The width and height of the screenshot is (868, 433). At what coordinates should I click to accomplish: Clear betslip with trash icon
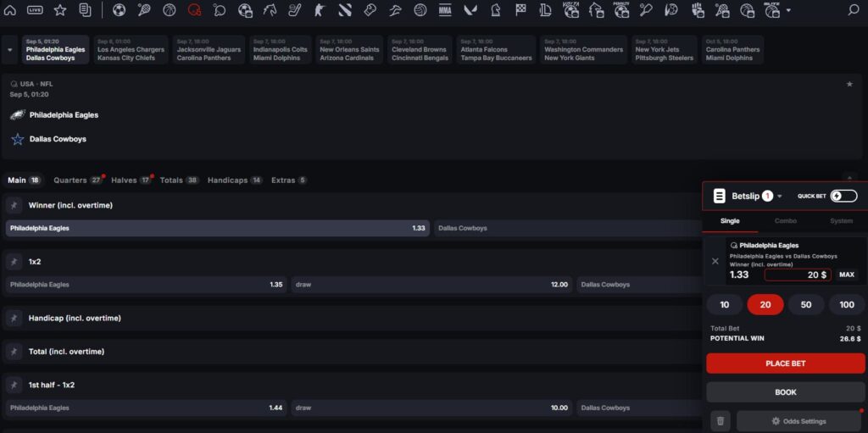pos(721,421)
